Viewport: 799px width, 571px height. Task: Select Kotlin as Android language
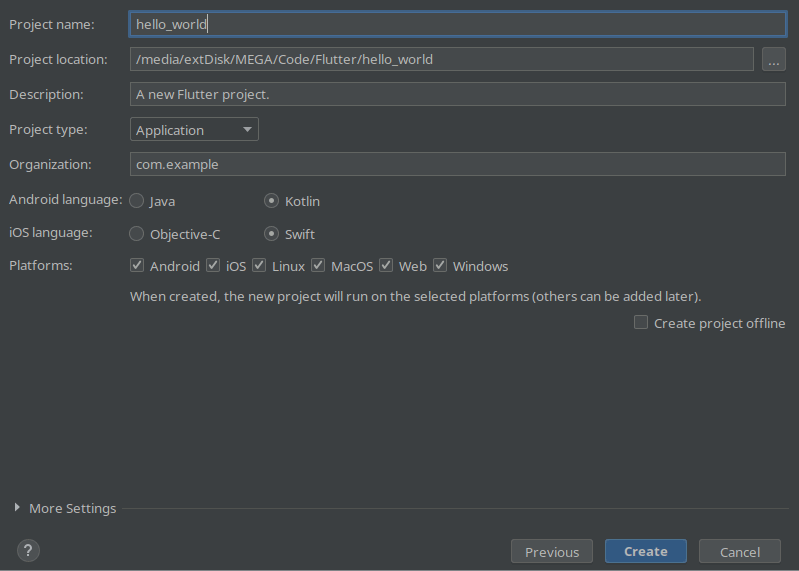click(x=271, y=201)
